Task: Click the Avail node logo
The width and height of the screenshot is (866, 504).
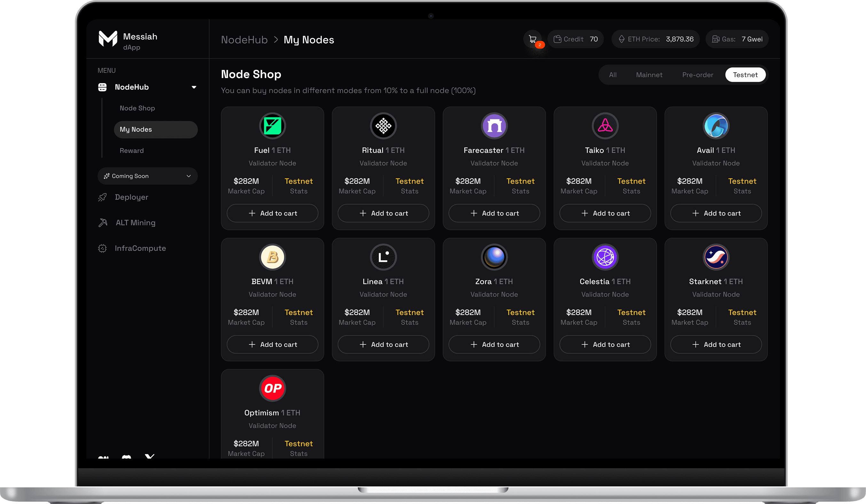Action: tap(716, 126)
